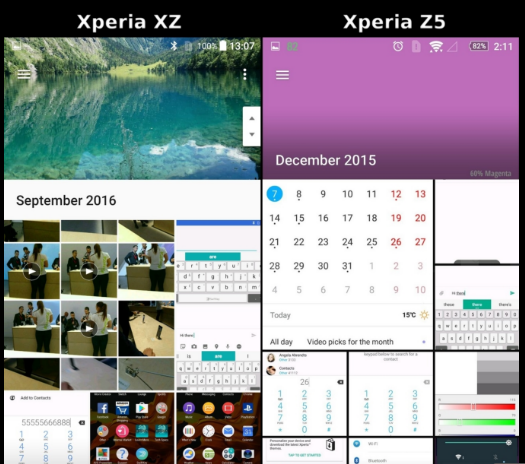Open the Camera app icon on XZ home
Viewport: 525px width, 464px height.
click(248, 454)
